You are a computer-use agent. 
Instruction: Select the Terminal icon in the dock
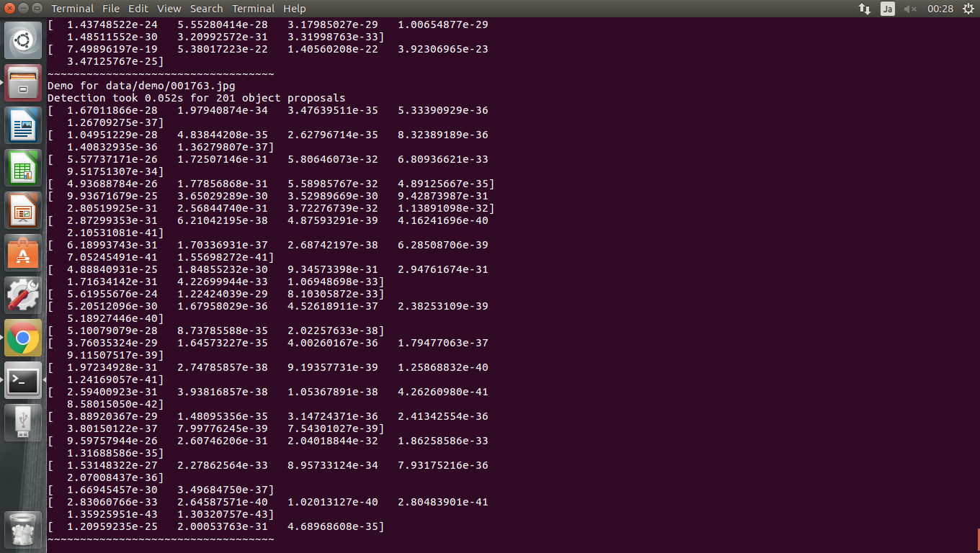click(23, 380)
